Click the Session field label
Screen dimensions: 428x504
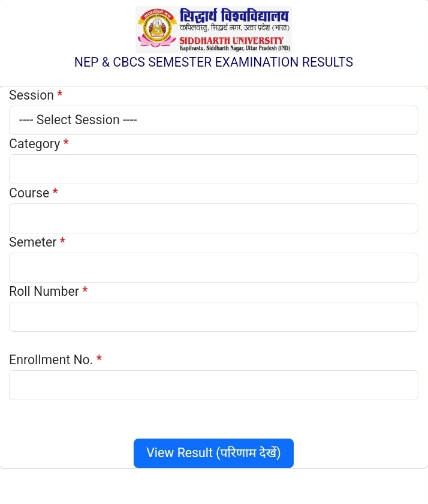click(31, 95)
